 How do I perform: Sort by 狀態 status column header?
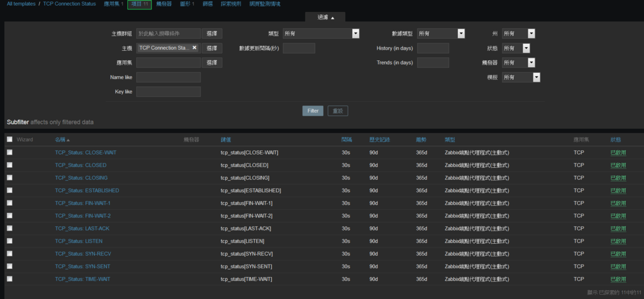click(616, 140)
